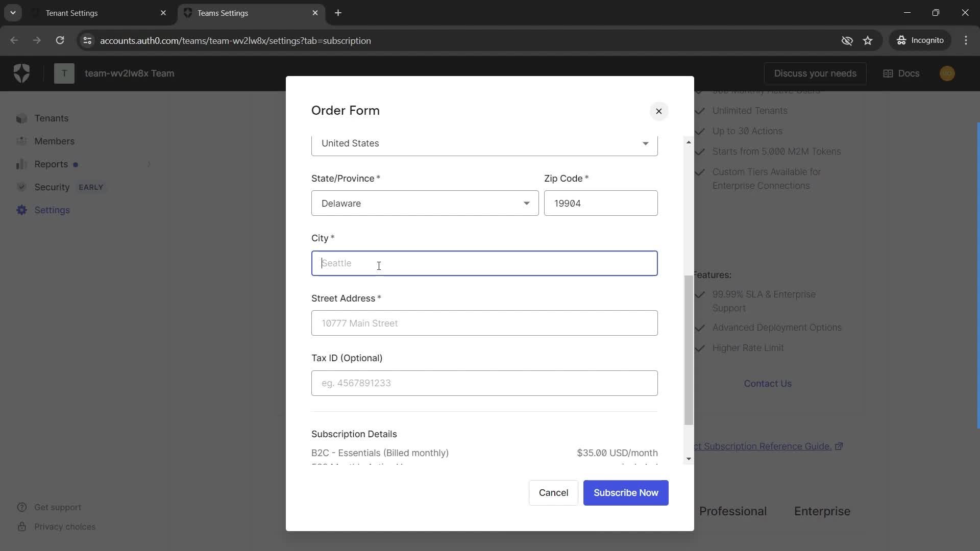Click the Get support question icon
Screen dimensions: 980x551
[x=21, y=507]
